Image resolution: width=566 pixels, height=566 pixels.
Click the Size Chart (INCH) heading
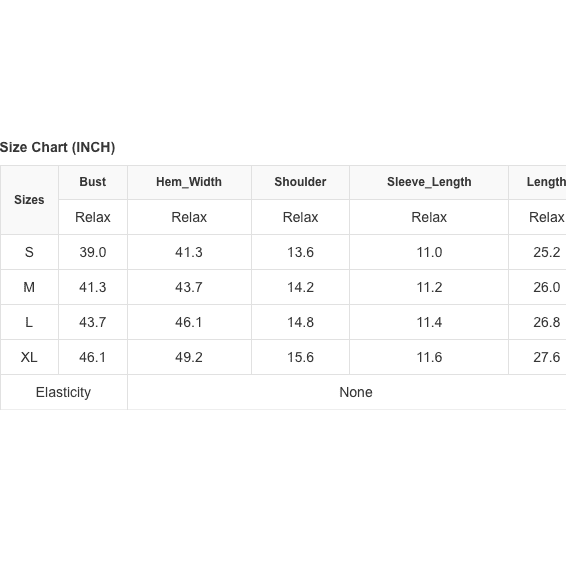[57, 147]
